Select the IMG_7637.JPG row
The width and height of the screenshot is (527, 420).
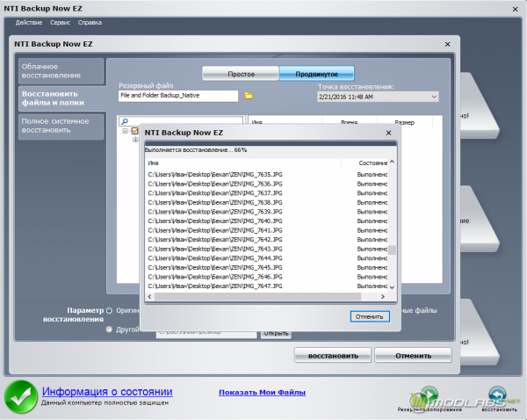[x=267, y=193]
